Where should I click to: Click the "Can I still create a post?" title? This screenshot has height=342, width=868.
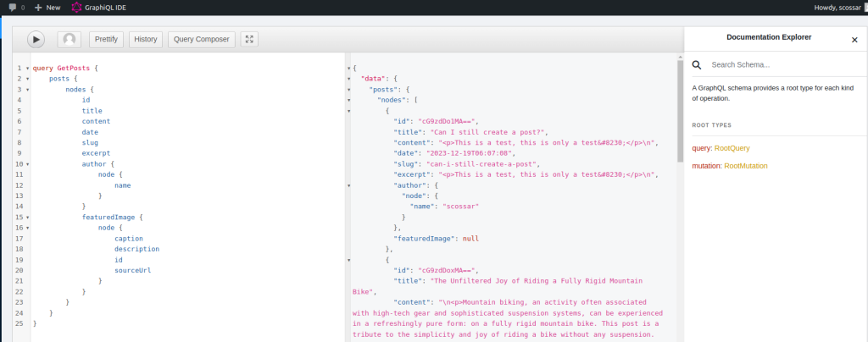pyautogui.click(x=489, y=132)
